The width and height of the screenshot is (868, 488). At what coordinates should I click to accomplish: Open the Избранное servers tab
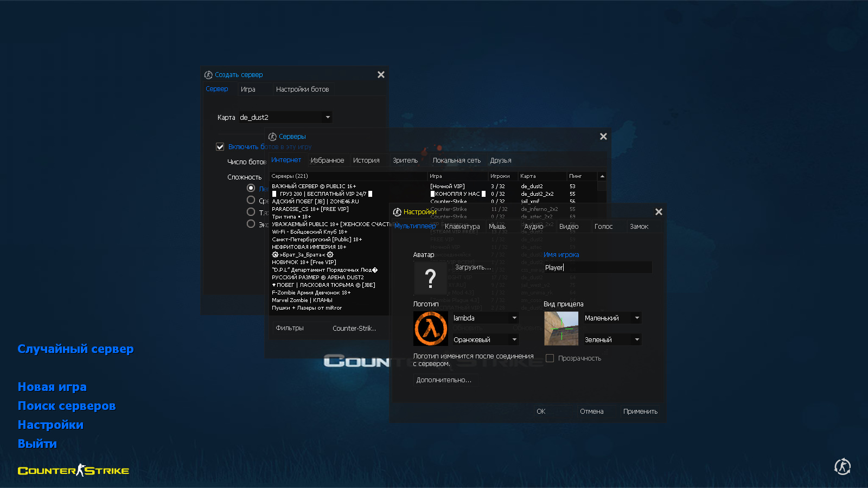(x=327, y=160)
